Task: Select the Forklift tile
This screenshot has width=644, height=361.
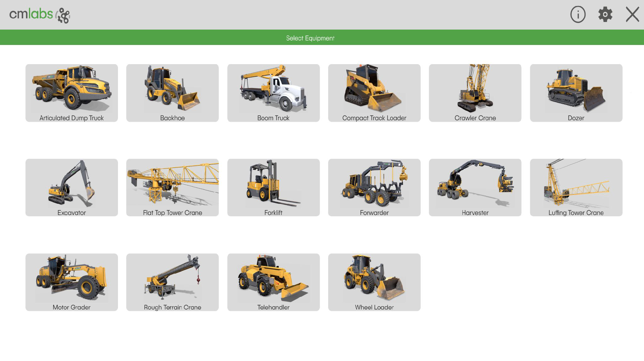Action: [x=273, y=187]
